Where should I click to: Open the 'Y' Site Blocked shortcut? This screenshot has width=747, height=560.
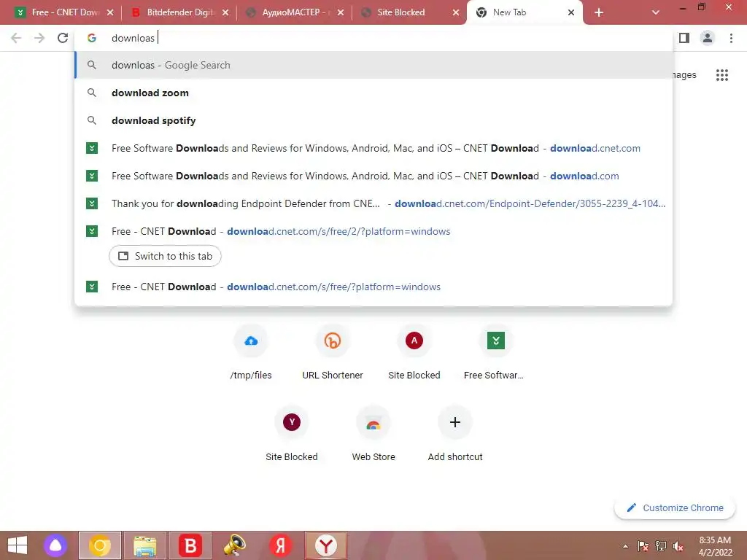tap(292, 434)
